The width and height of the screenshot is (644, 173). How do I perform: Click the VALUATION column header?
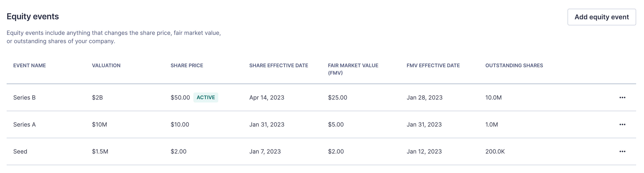(106, 65)
